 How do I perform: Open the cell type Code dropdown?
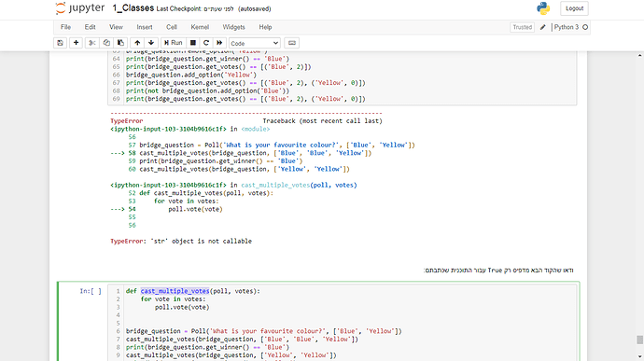coord(254,43)
